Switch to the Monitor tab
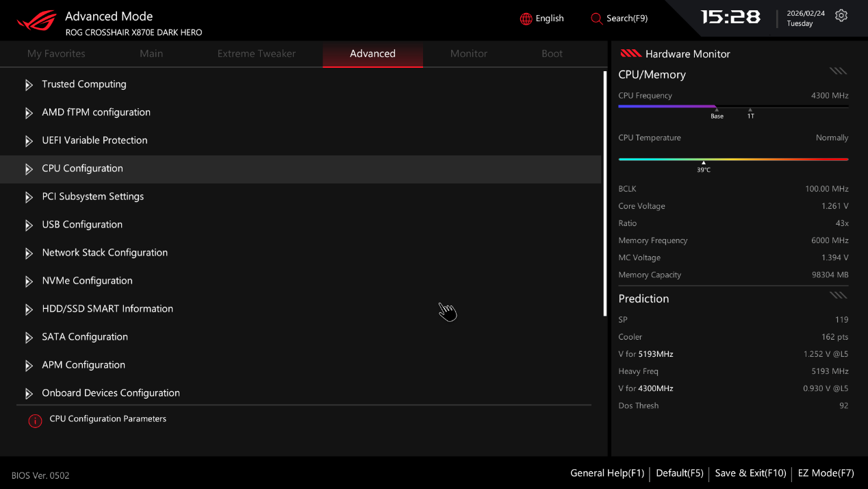Image resolution: width=868 pixels, height=489 pixels. [x=468, y=53]
